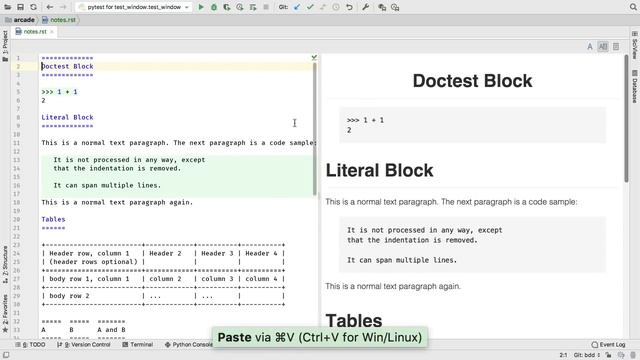The width and height of the screenshot is (640, 360).
Task: Click 'body row 2' table cell in editor
Action: pyautogui.click(x=69, y=296)
